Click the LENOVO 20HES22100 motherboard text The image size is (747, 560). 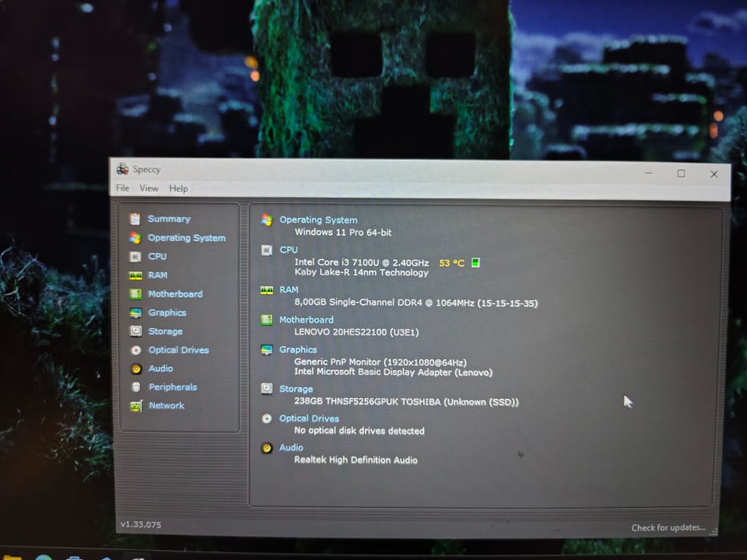click(x=356, y=332)
